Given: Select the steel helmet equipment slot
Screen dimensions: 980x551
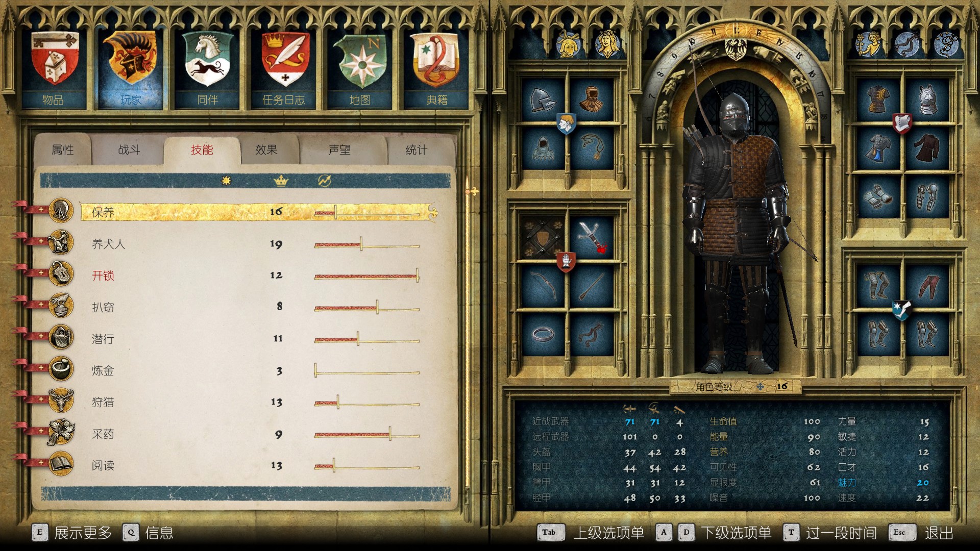Looking at the screenshot, I should [x=543, y=99].
